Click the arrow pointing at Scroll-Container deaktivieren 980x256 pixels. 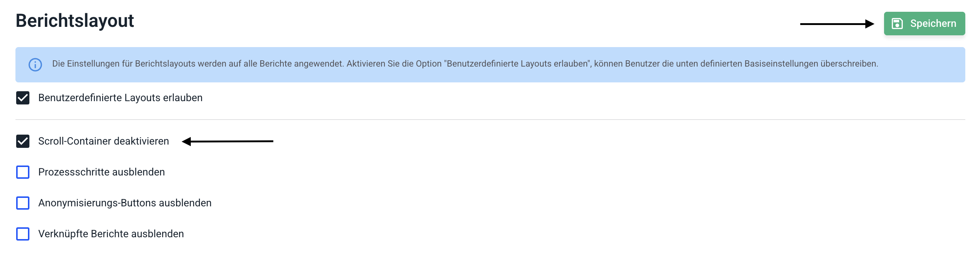click(228, 142)
